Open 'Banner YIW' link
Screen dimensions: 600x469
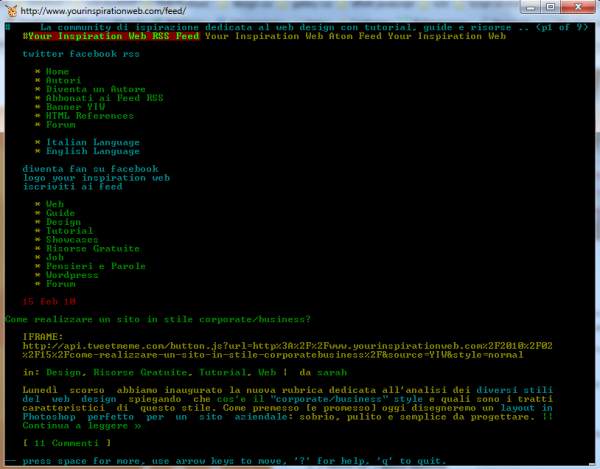coord(75,107)
